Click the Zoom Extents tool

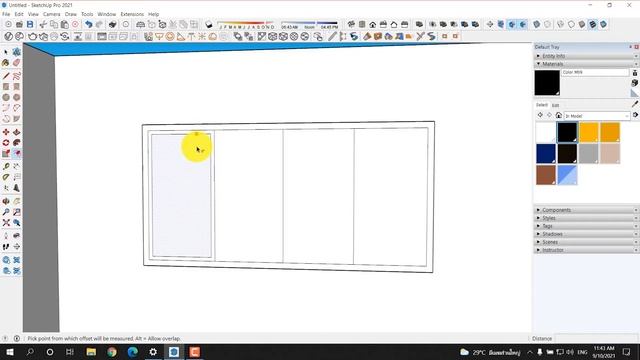click(6, 223)
